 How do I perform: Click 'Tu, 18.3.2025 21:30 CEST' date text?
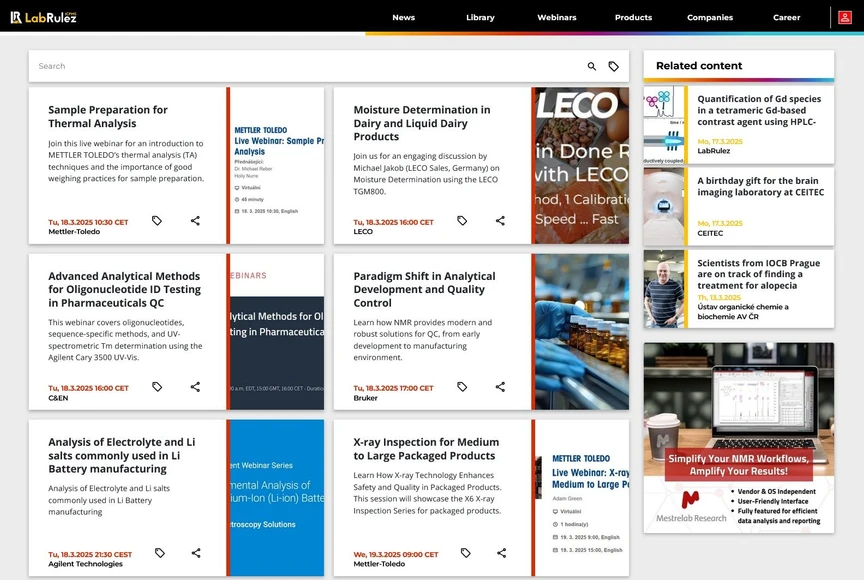90,555
